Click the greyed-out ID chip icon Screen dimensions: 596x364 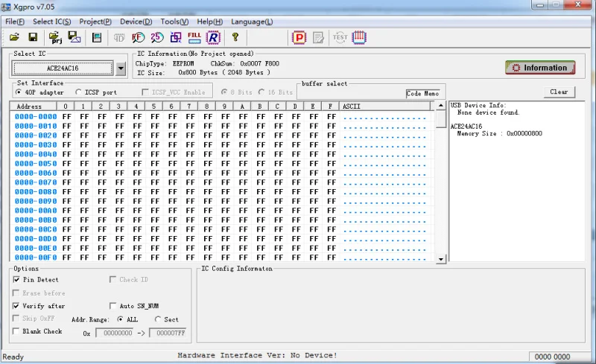tap(119, 38)
